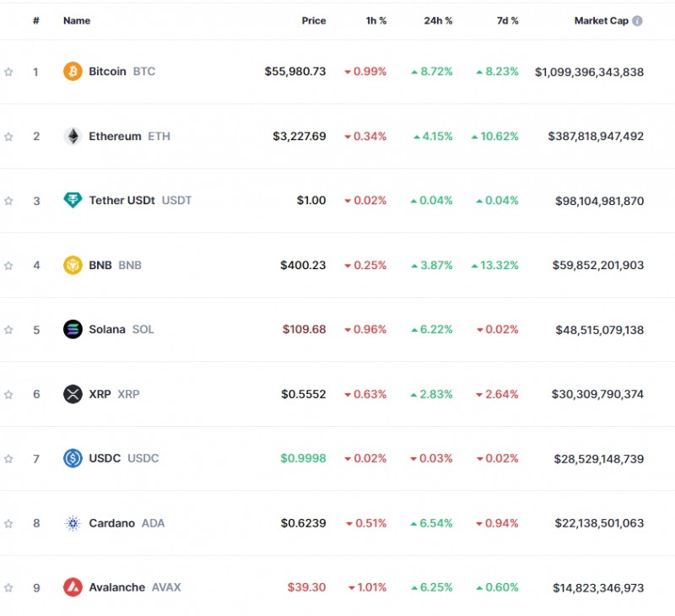Sort by 1h % column header

(x=375, y=21)
